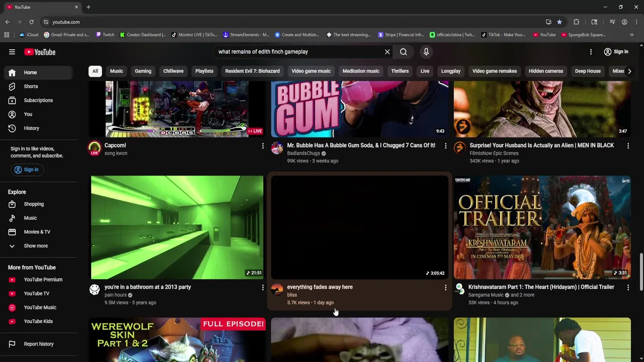Select the Playlists filter chip
Image resolution: width=644 pixels, height=362 pixels.
pos(204,71)
